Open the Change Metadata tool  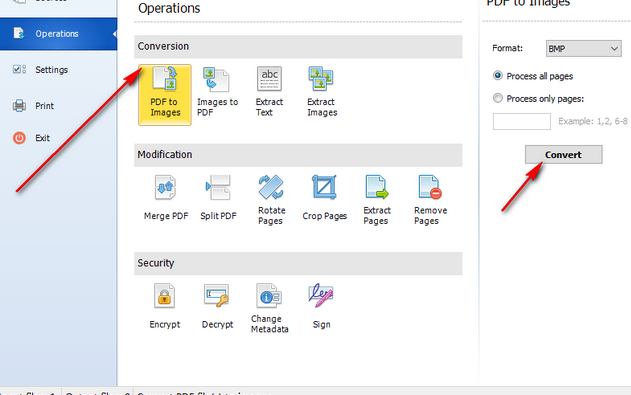click(x=269, y=308)
